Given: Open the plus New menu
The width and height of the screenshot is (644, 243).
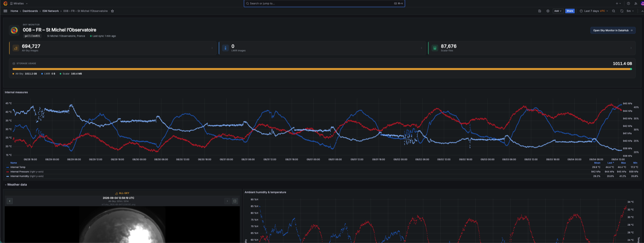Looking at the screenshot, I should (618, 3).
